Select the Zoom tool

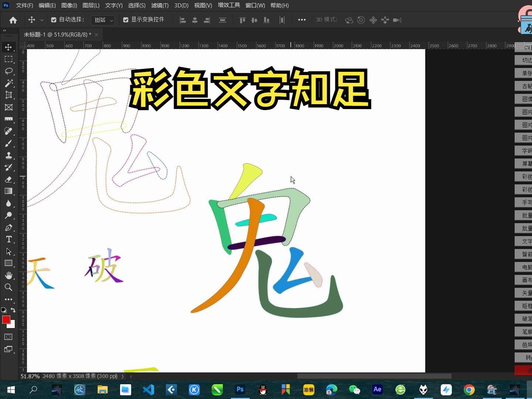(8, 287)
